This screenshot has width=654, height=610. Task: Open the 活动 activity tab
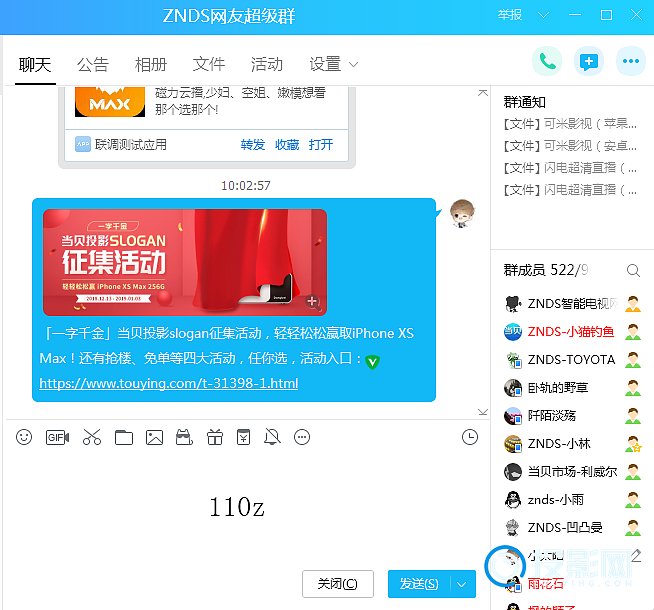[x=267, y=64]
